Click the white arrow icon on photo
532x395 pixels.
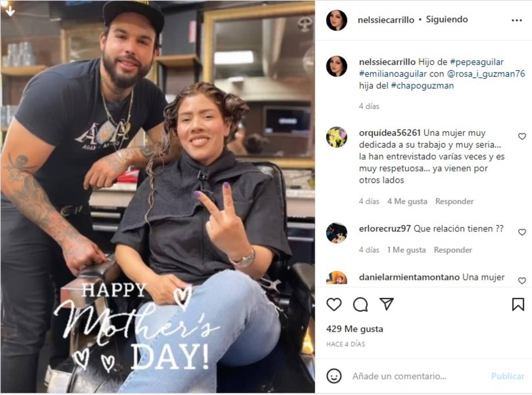(x=10, y=11)
